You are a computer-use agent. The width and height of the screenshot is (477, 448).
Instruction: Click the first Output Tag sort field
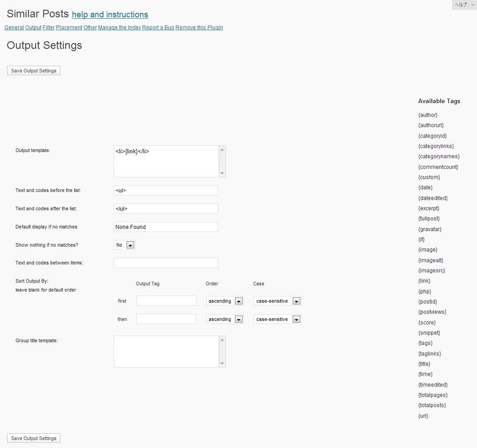[166, 301]
